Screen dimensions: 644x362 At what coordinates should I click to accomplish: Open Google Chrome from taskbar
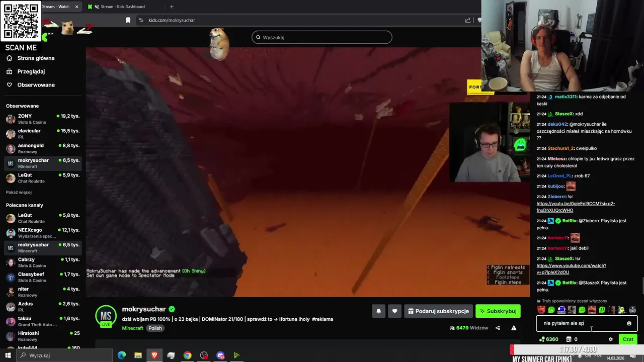click(x=187, y=355)
